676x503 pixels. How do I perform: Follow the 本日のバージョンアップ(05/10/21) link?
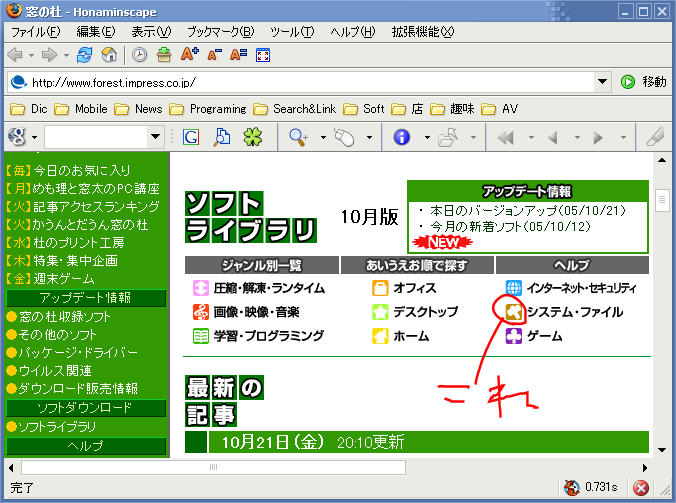[x=528, y=210]
